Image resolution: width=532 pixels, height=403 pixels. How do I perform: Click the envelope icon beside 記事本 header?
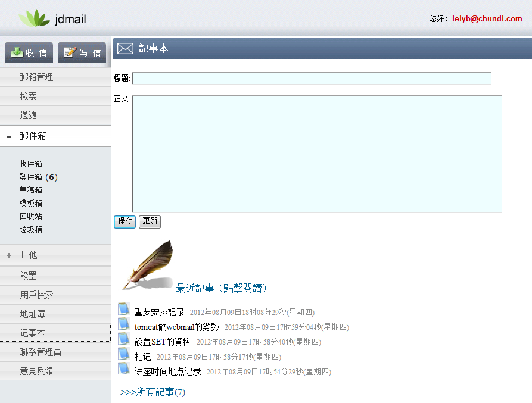[x=125, y=48]
